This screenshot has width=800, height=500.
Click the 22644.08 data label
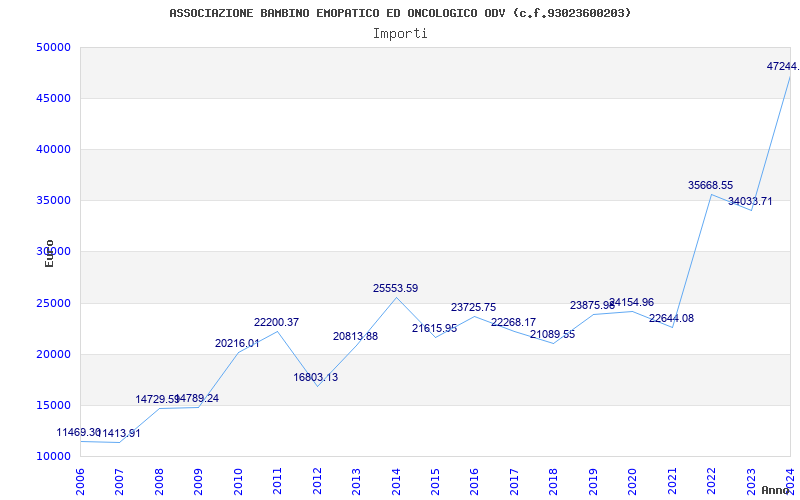tap(671, 318)
